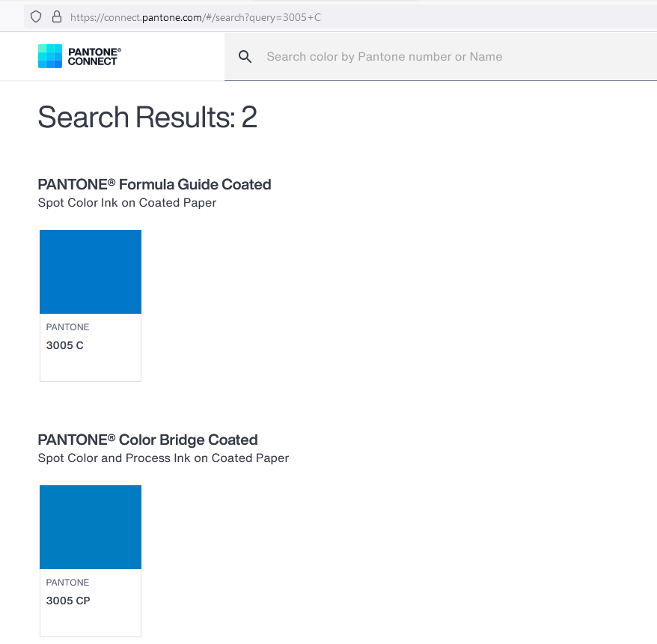This screenshot has height=644, width=657.
Task: Click the Formula Guide Coated heading
Action: click(x=154, y=184)
